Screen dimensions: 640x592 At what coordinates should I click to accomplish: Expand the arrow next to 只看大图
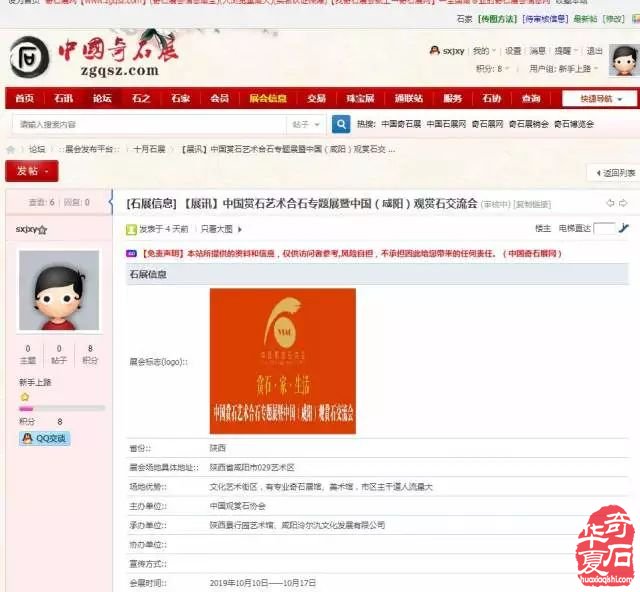pos(240,229)
